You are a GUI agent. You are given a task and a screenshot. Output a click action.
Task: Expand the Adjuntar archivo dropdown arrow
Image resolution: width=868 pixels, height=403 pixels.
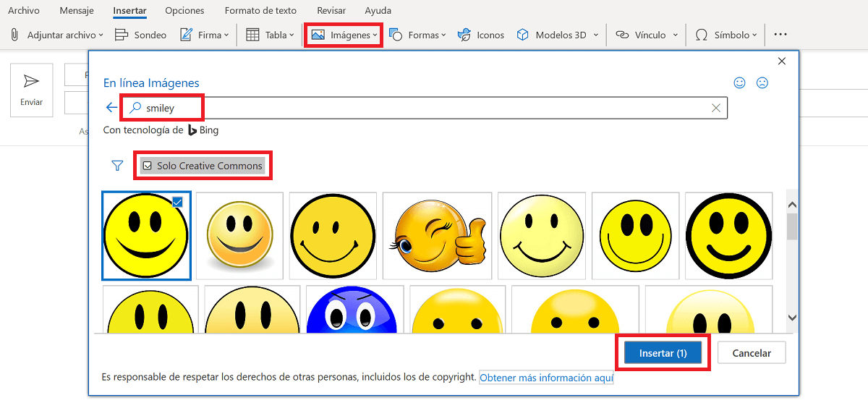tap(101, 35)
